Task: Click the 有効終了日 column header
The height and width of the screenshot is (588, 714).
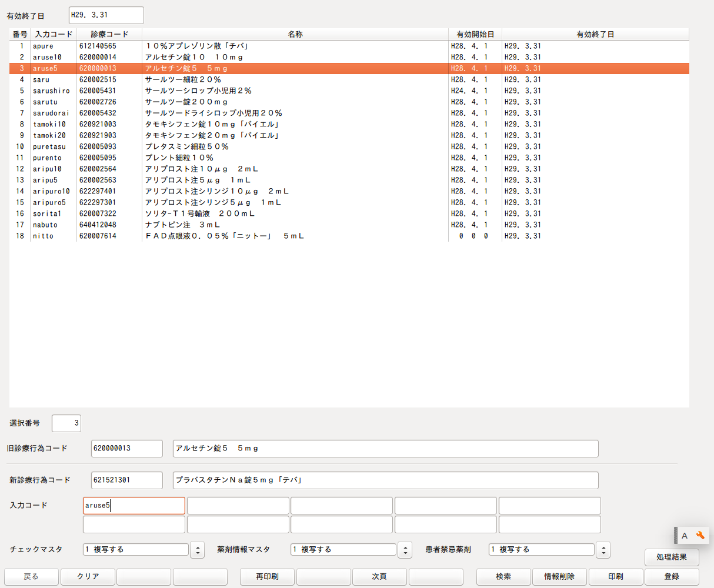Action: pos(595,35)
